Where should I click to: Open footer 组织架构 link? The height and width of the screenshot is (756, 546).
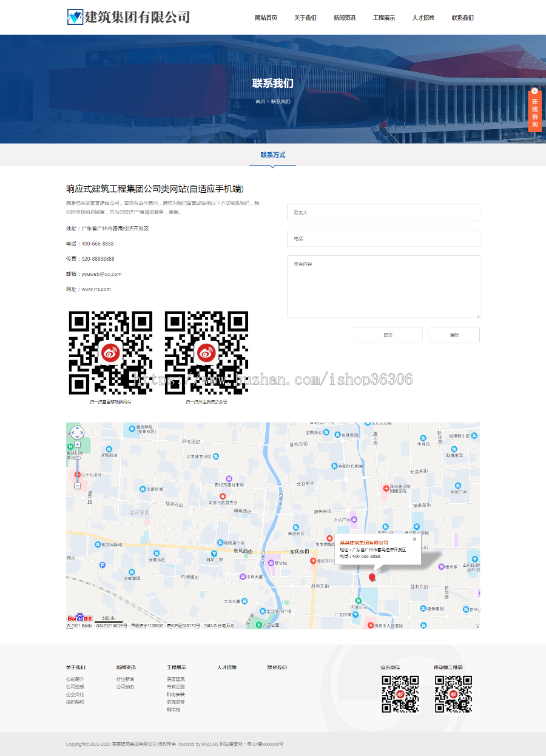(75, 701)
